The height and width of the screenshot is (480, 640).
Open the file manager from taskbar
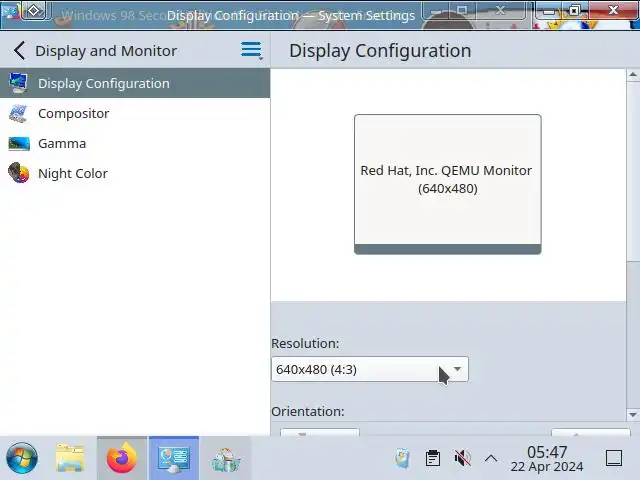point(70,458)
